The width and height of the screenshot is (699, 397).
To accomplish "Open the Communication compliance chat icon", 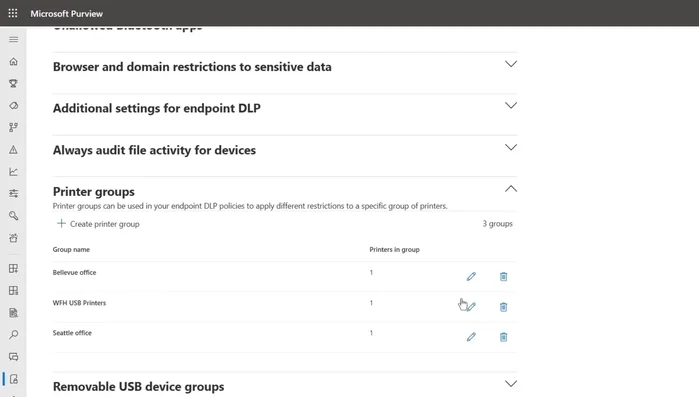I will pyautogui.click(x=13, y=357).
